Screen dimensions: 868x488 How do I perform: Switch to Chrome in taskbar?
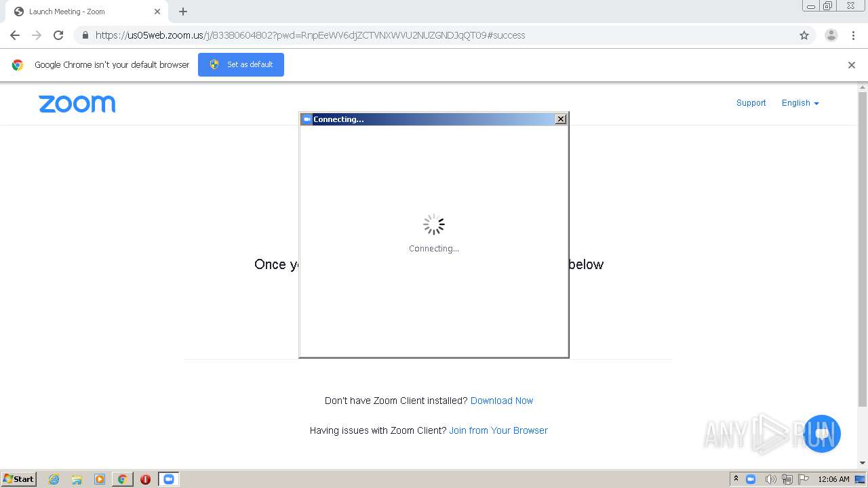122,479
